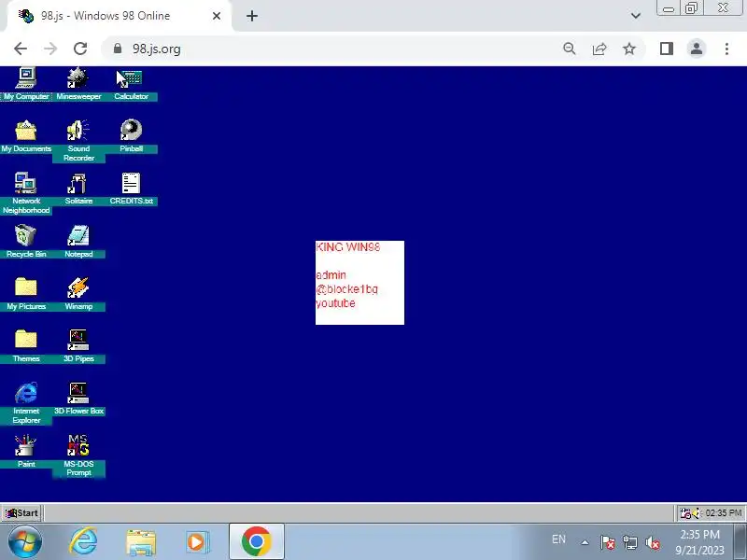
Task: Launch Internet Explorer from the Windows 7 taskbar
Action: pyautogui.click(x=83, y=542)
